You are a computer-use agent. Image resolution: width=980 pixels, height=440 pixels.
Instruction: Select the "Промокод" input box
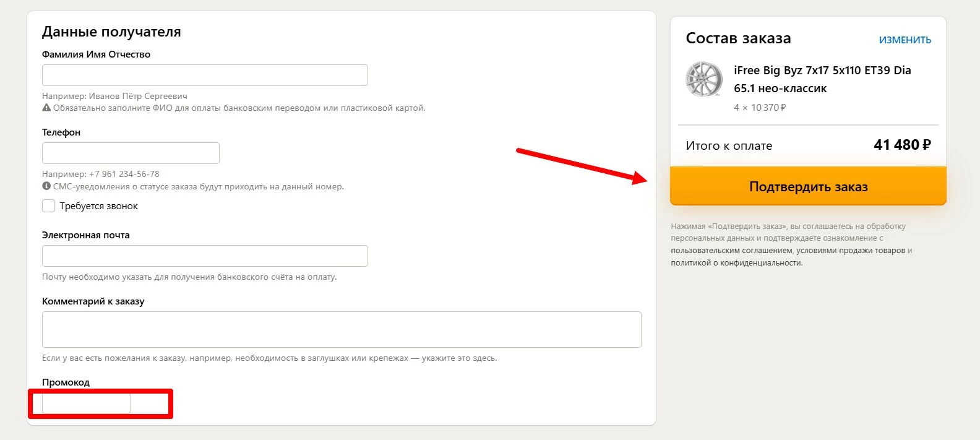coord(86,403)
